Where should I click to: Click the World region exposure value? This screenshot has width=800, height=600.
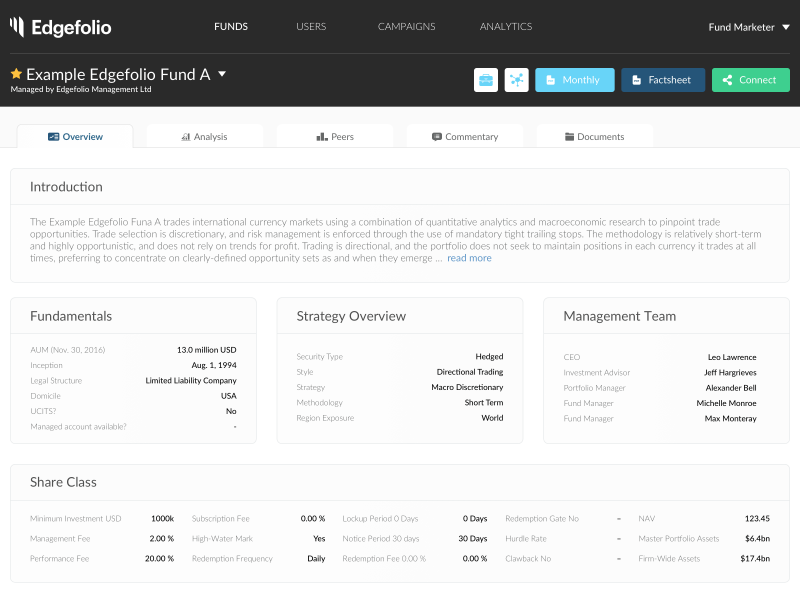(x=492, y=418)
